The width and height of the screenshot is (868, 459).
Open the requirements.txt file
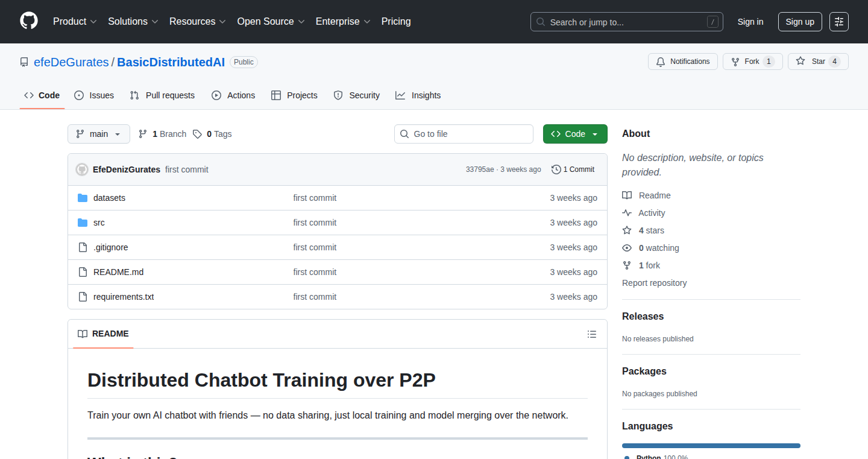tap(124, 297)
